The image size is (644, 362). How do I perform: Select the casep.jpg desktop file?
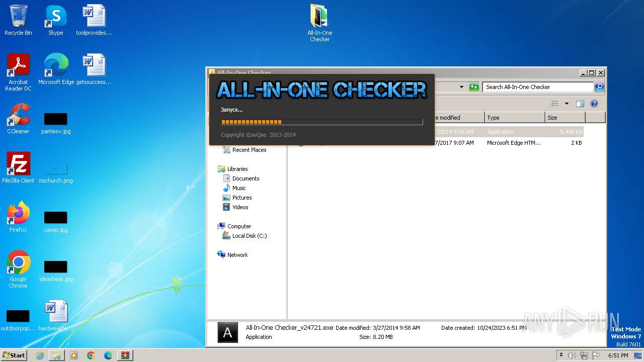coord(56,222)
